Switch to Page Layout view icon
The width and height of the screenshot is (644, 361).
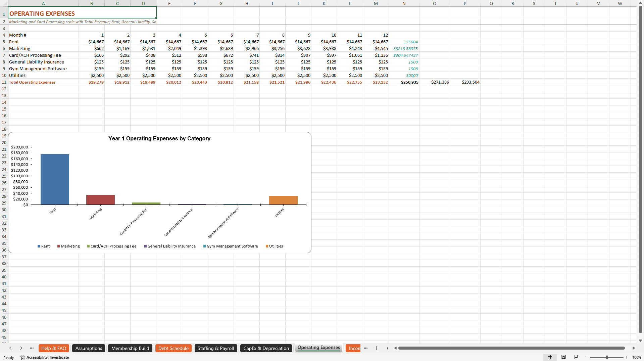(563, 357)
